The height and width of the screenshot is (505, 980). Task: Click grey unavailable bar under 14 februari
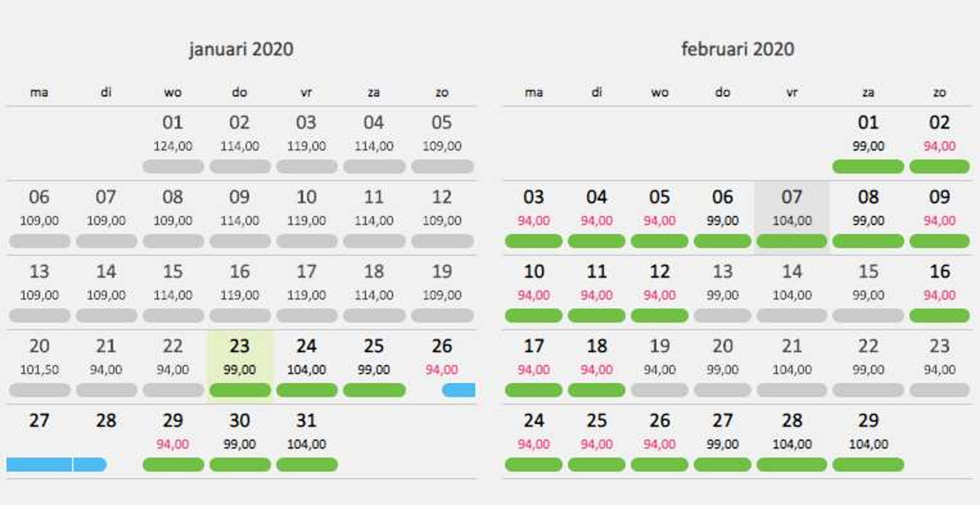(x=792, y=316)
